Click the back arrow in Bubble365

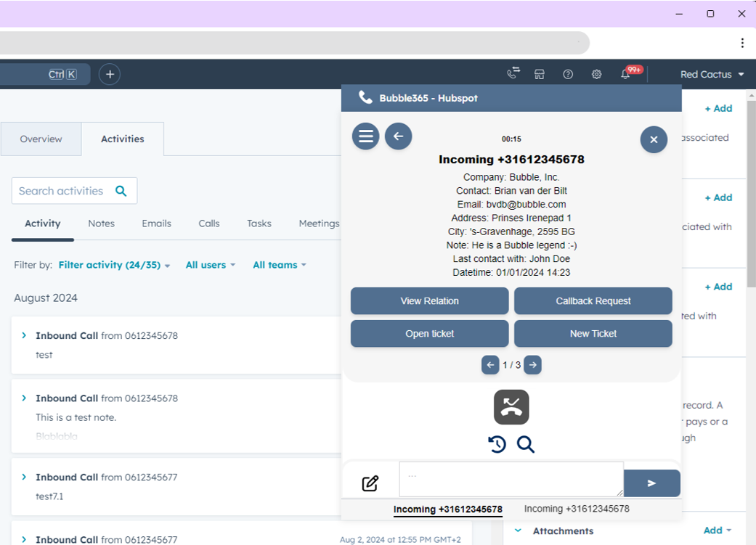tap(398, 136)
